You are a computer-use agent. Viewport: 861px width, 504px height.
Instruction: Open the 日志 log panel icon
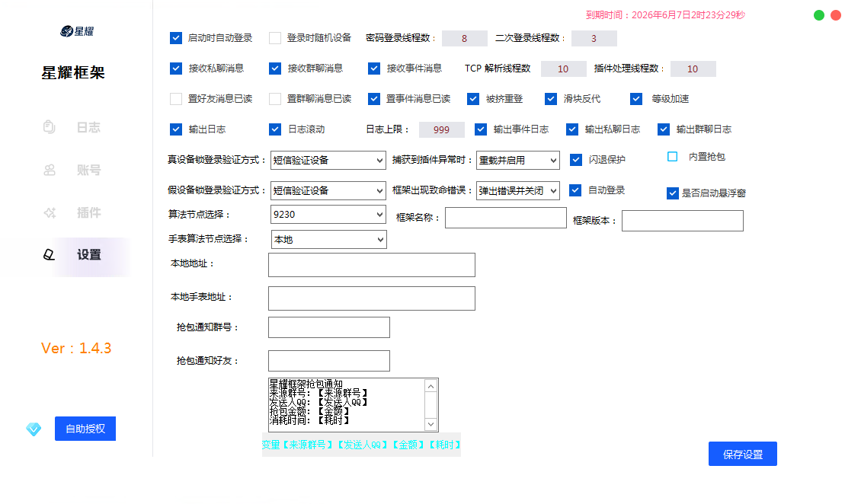pyautogui.click(x=49, y=127)
